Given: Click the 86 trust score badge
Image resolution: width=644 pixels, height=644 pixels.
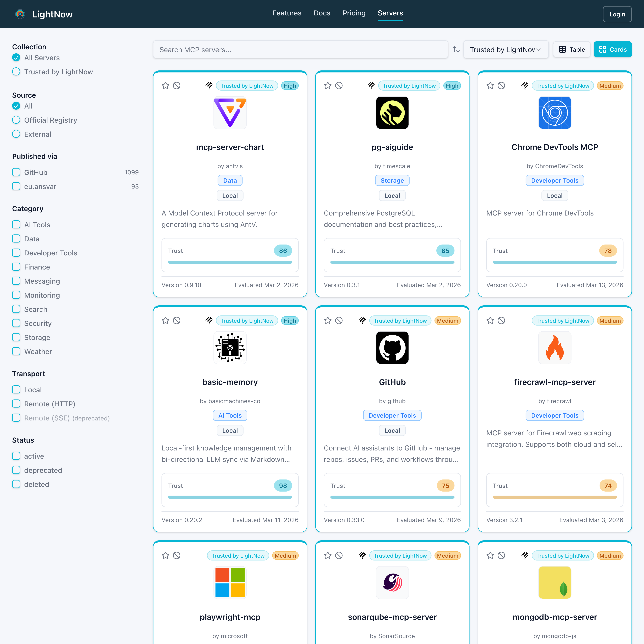Looking at the screenshot, I should click(283, 251).
